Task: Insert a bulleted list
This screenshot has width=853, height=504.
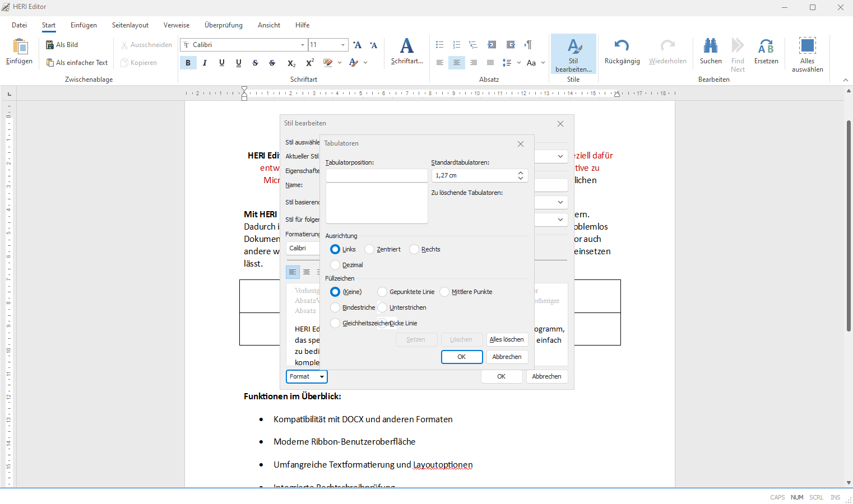Action: [x=440, y=45]
